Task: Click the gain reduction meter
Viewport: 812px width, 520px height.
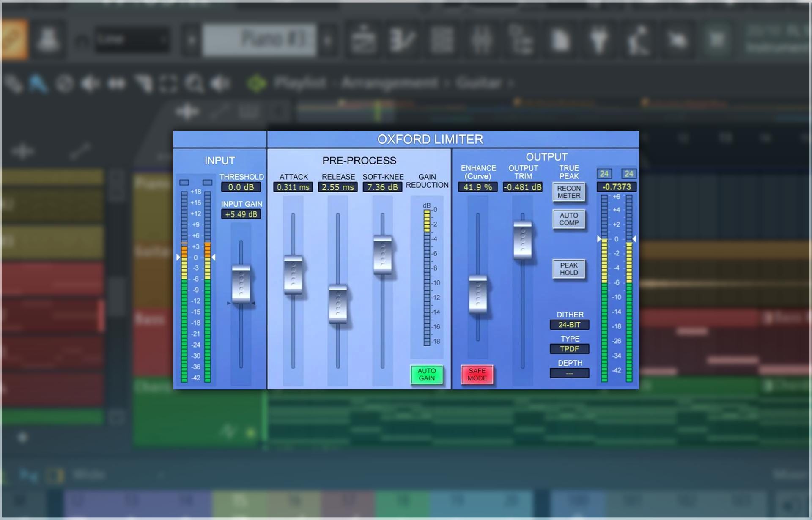Action: 427,278
